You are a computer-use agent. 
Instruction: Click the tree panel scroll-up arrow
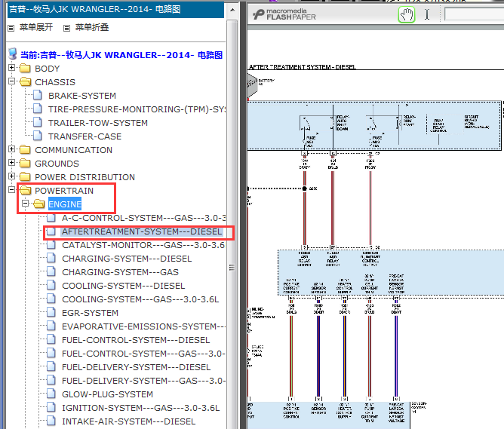click(x=232, y=10)
